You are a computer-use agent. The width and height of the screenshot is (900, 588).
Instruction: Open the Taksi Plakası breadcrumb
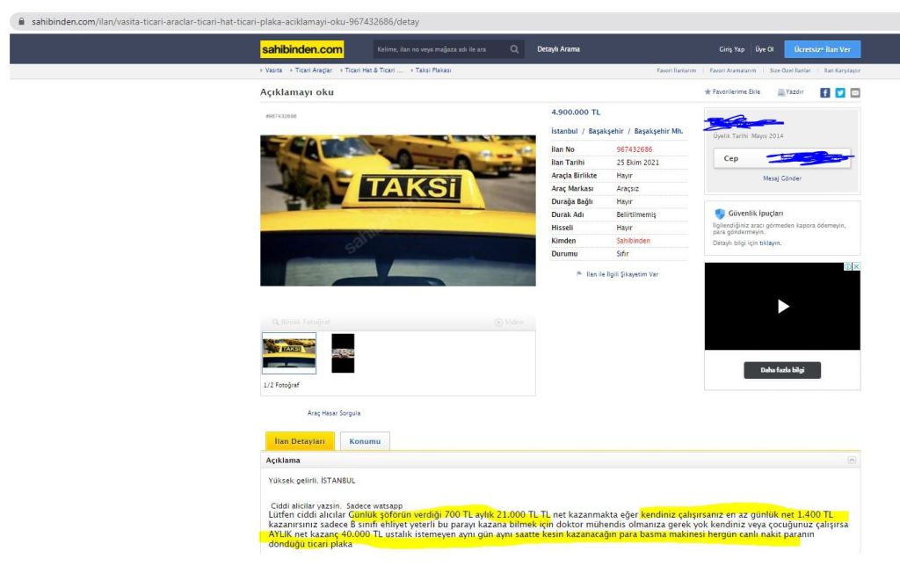[x=431, y=70]
